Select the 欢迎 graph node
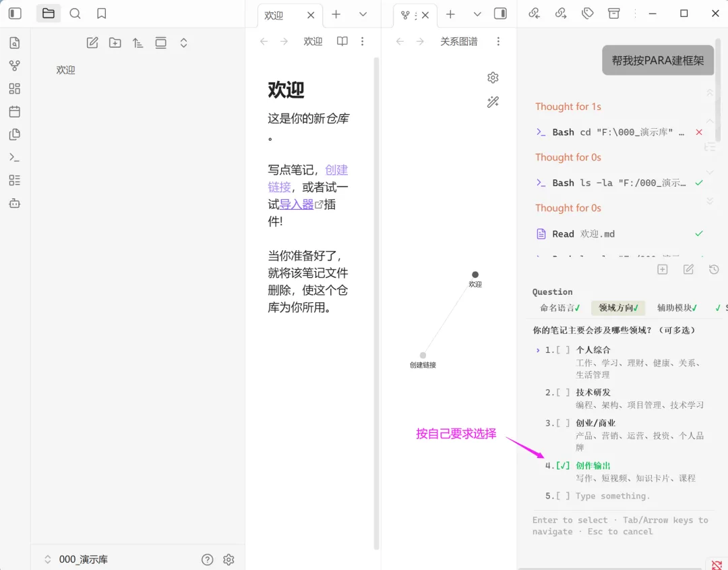The height and width of the screenshot is (570, 728). [x=475, y=275]
